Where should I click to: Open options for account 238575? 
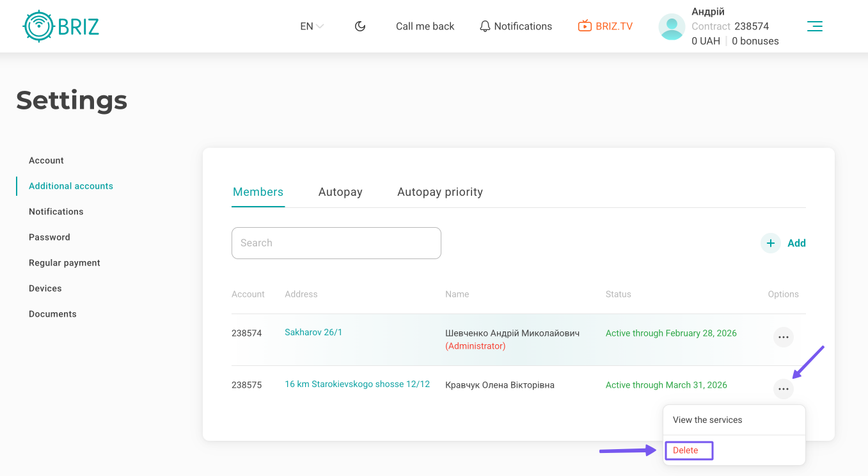pyautogui.click(x=784, y=388)
